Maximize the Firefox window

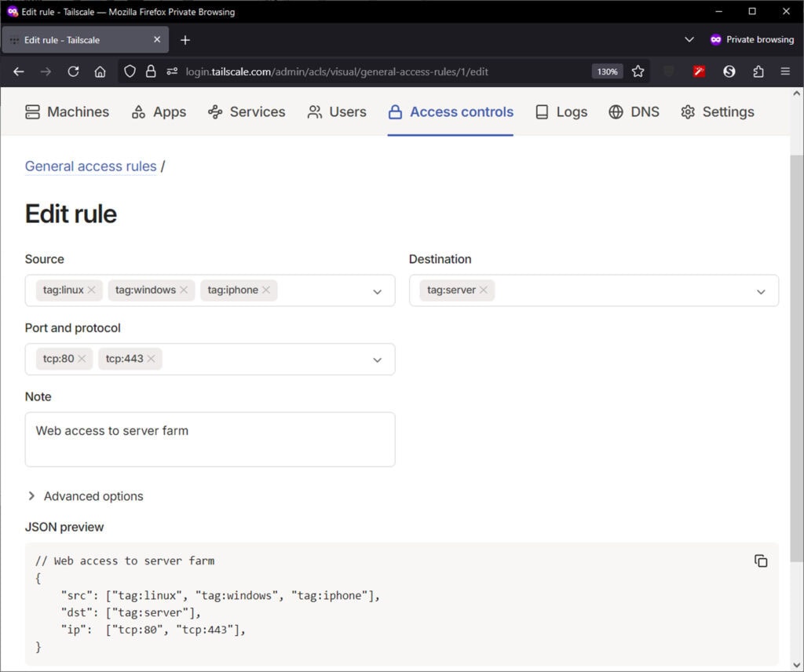pyautogui.click(x=751, y=11)
